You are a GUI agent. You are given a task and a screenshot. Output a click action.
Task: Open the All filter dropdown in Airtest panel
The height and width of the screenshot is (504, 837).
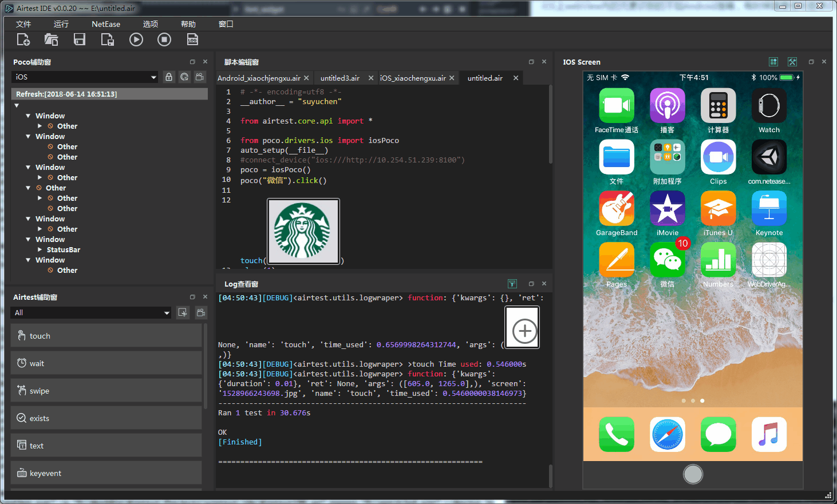[91, 312]
